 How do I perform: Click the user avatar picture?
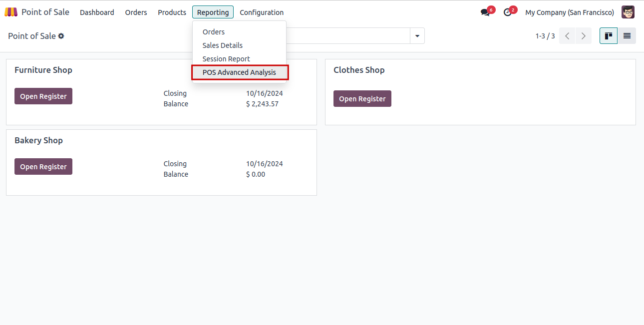coord(628,12)
